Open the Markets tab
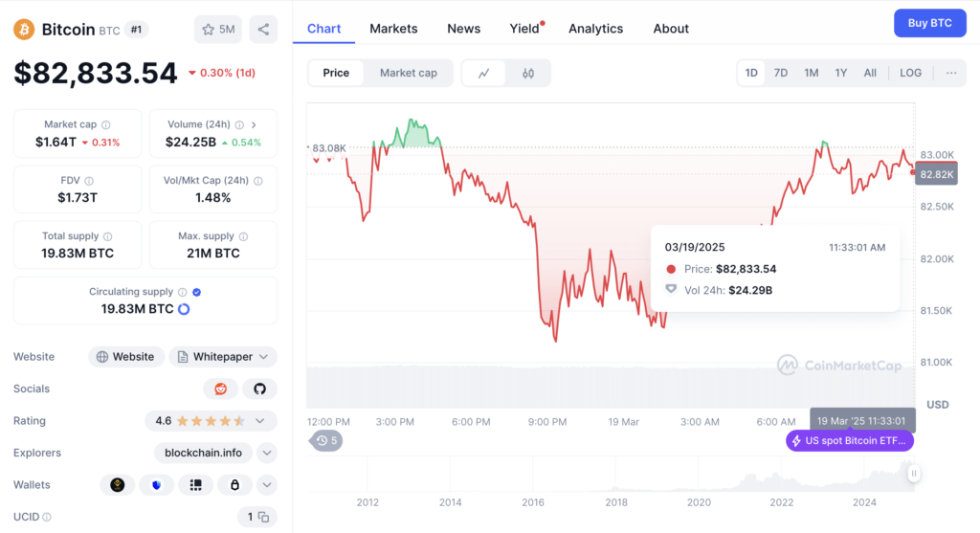 [x=393, y=29]
